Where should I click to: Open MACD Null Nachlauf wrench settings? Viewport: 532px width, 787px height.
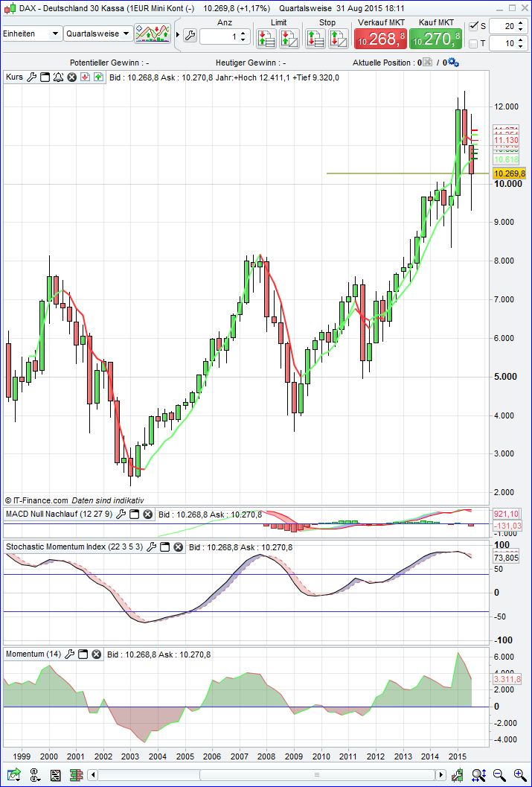pyautogui.click(x=121, y=514)
